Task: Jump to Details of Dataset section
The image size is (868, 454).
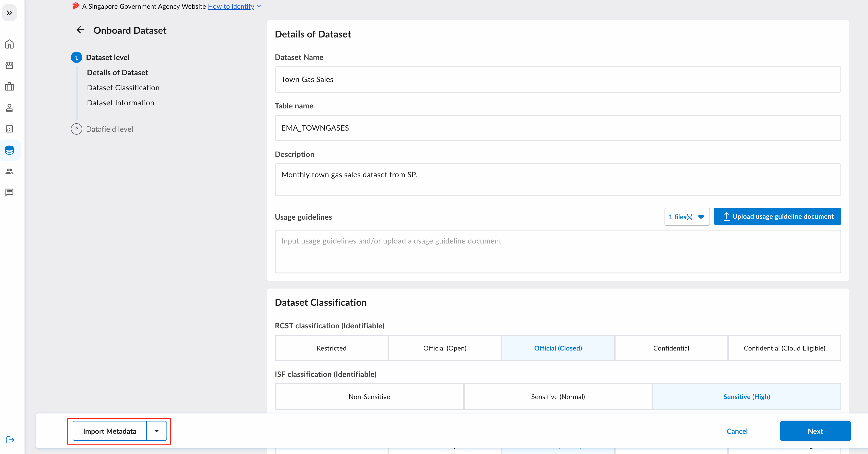Action: pos(117,73)
